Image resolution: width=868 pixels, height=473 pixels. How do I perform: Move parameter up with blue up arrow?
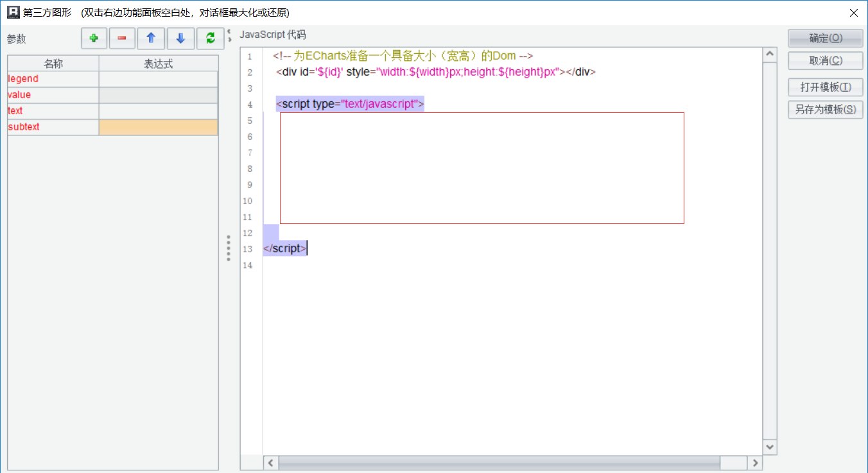coord(151,39)
